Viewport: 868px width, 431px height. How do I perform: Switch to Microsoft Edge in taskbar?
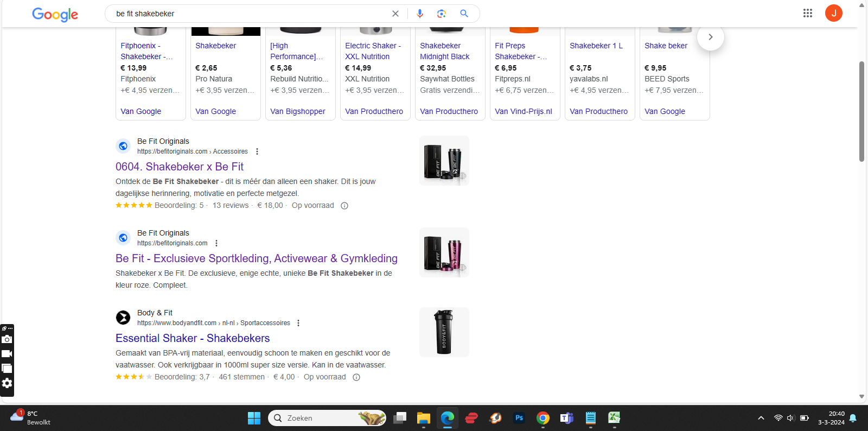(x=448, y=418)
